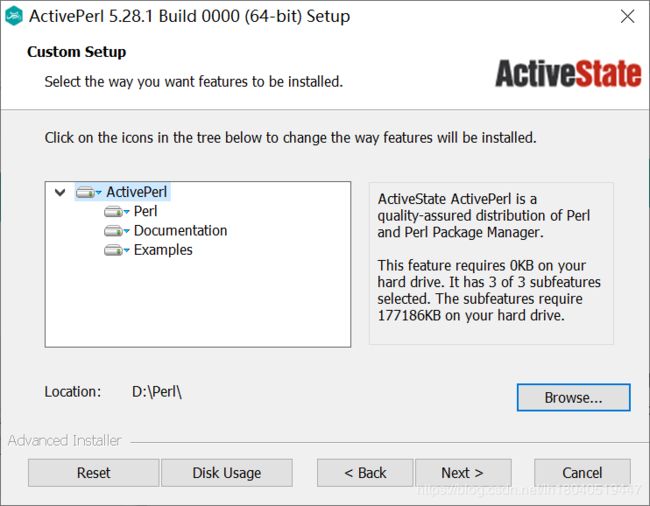Cancel the ActivePerl setup
Image resolution: width=650 pixels, height=506 pixels.
582,473
